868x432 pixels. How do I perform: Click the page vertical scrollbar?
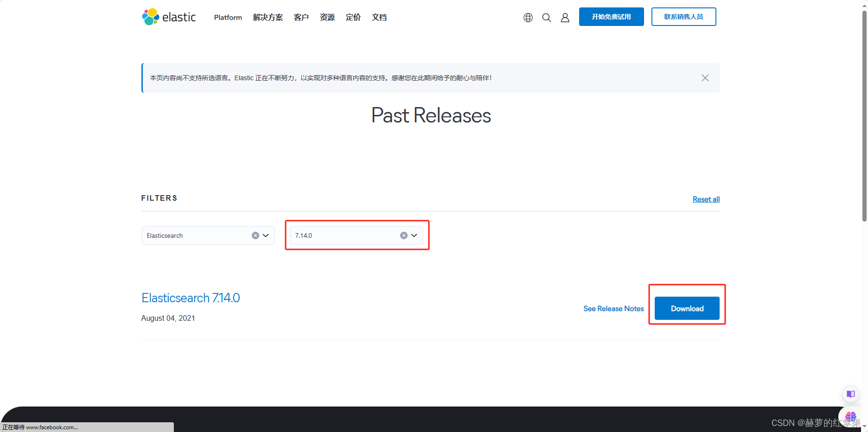click(x=864, y=116)
